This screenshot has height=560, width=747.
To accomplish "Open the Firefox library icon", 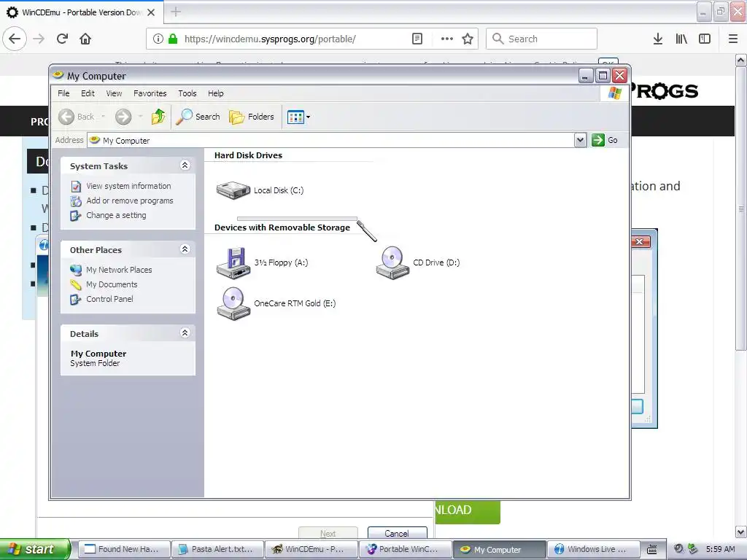I will click(681, 39).
